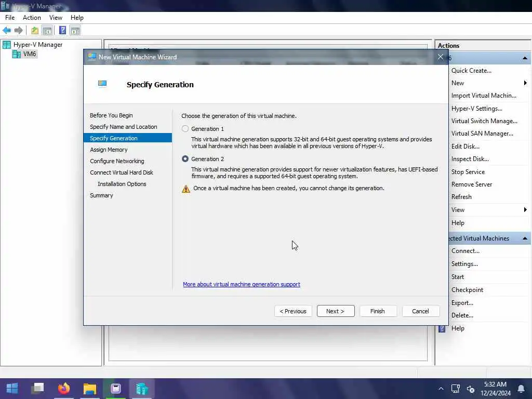Viewport: 532px width, 399px height.
Task: Click Remove Server action
Action: [472, 184]
